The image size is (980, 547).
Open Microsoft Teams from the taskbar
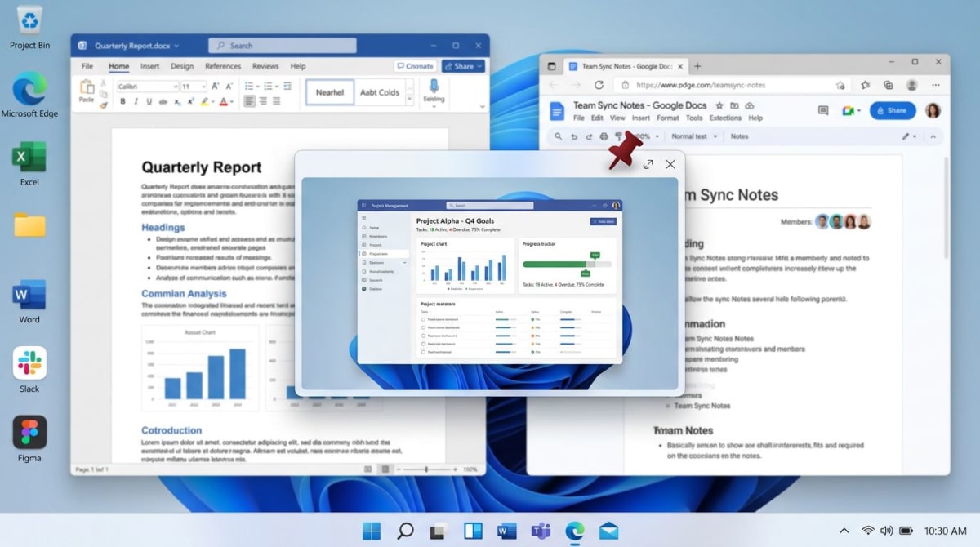pos(541,531)
